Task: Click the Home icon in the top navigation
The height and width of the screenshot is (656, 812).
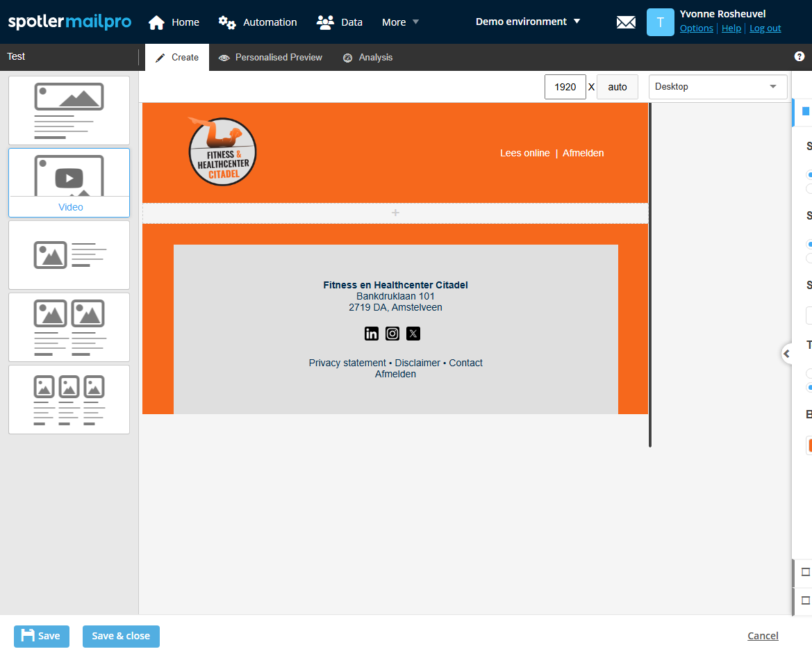Action: (157, 22)
